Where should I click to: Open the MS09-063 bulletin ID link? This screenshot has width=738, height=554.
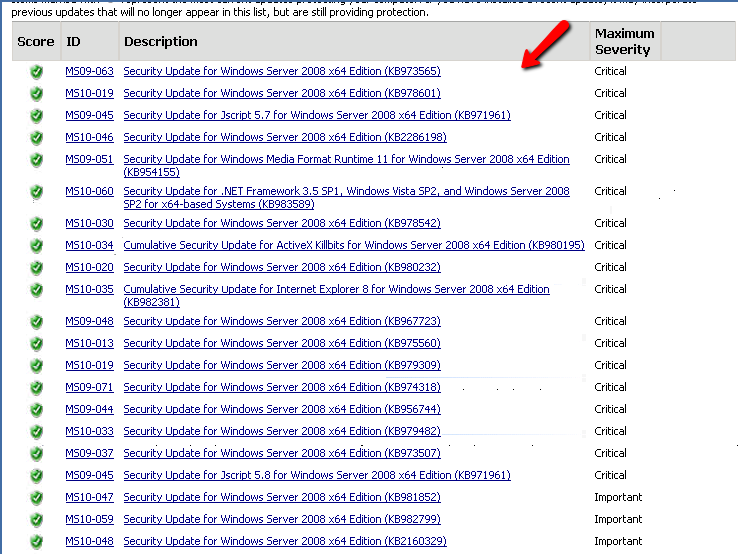coord(89,71)
